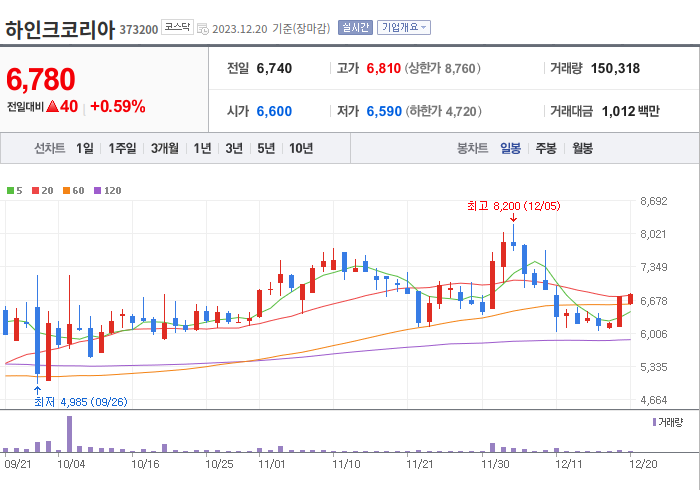700x490 pixels.
Task: Click the orange 60-day moving average swatch
Action: click(67, 191)
